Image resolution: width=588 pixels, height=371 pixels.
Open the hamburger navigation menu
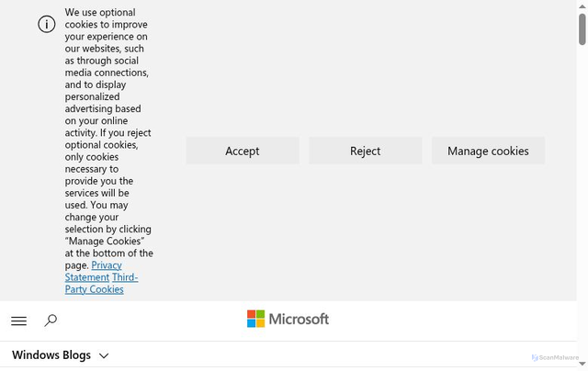[18, 320]
